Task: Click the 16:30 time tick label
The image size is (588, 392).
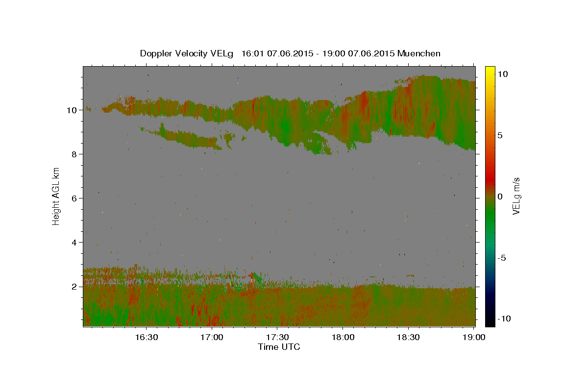Action: coord(147,338)
